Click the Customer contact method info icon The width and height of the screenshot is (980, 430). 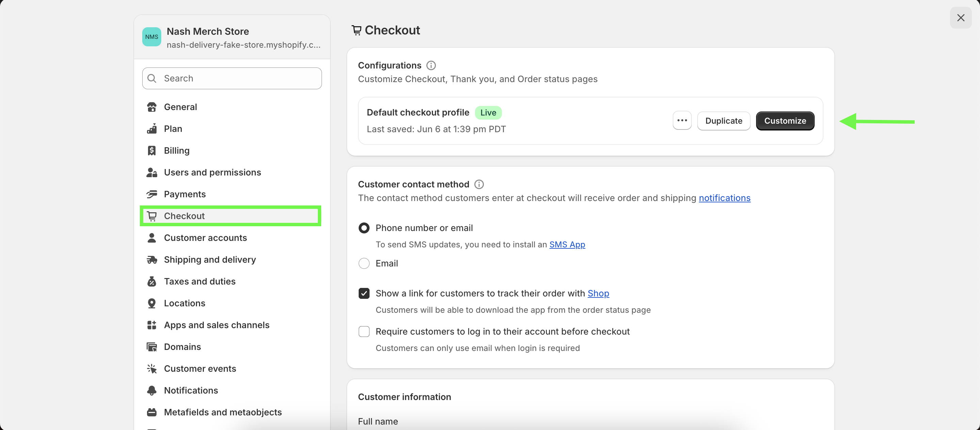click(479, 184)
